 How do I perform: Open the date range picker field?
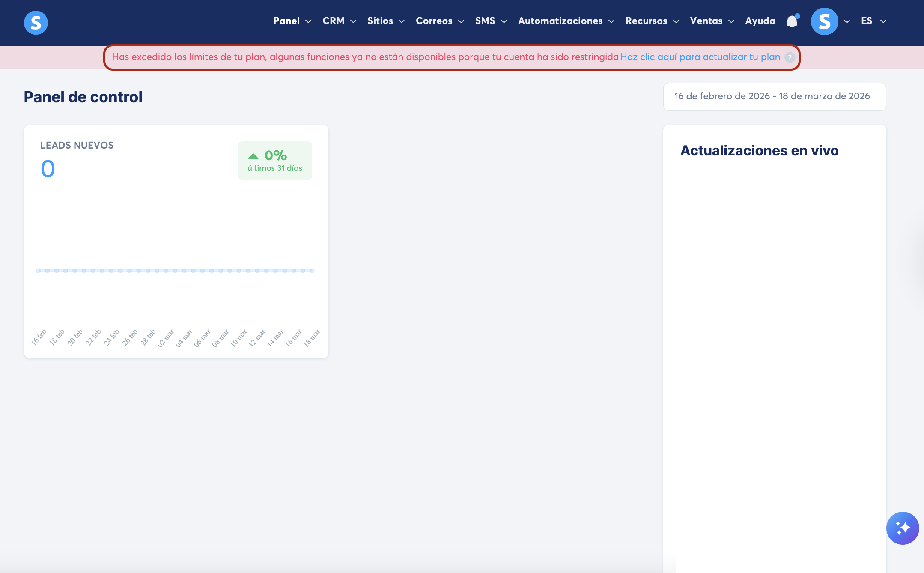coord(774,96)
